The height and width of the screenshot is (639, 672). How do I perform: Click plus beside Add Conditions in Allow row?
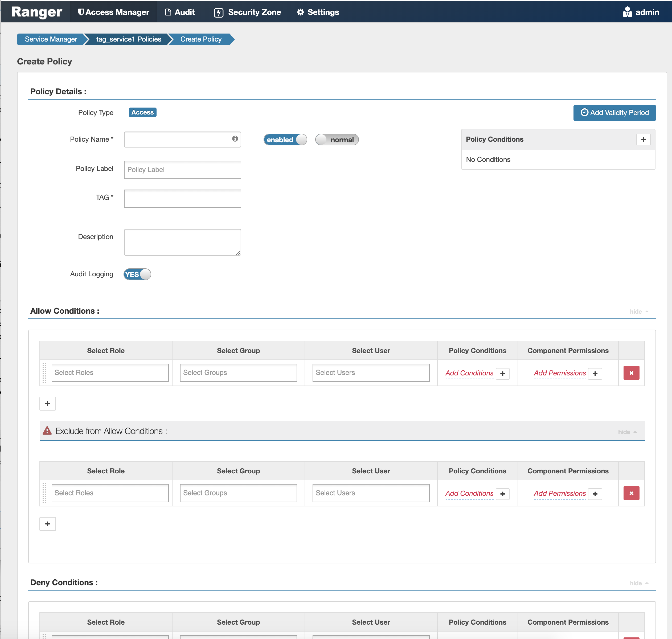tap(502, 374)
